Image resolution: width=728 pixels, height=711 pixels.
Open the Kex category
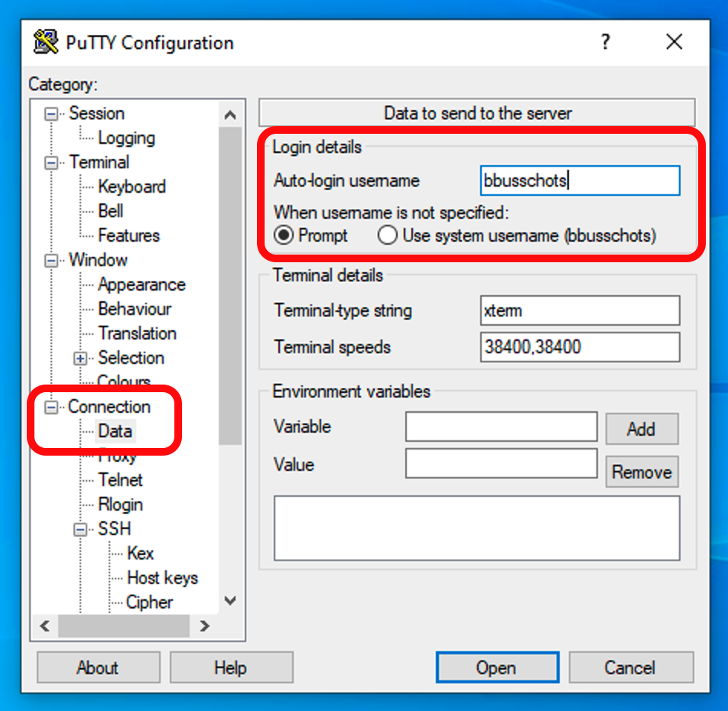(140, 554)
